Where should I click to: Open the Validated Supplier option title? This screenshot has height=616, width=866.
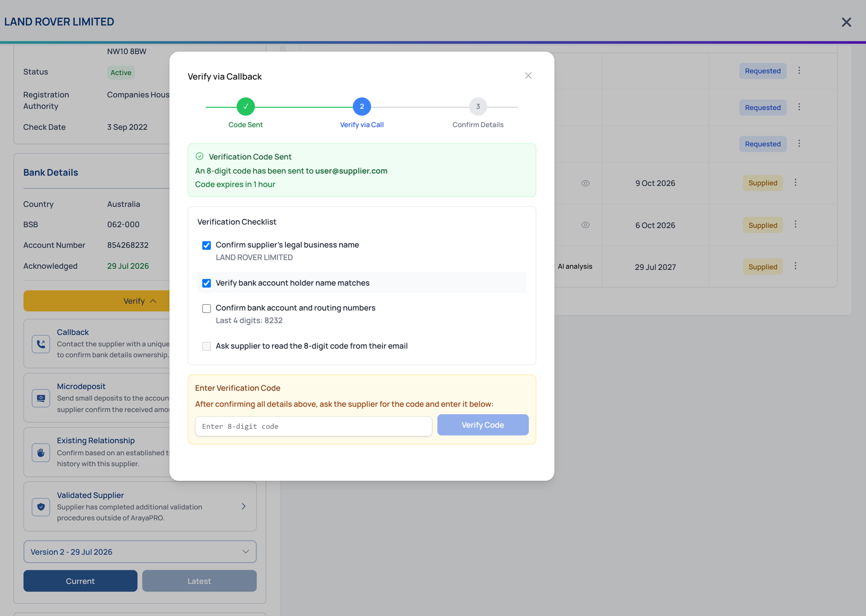(x=90, y=495)
